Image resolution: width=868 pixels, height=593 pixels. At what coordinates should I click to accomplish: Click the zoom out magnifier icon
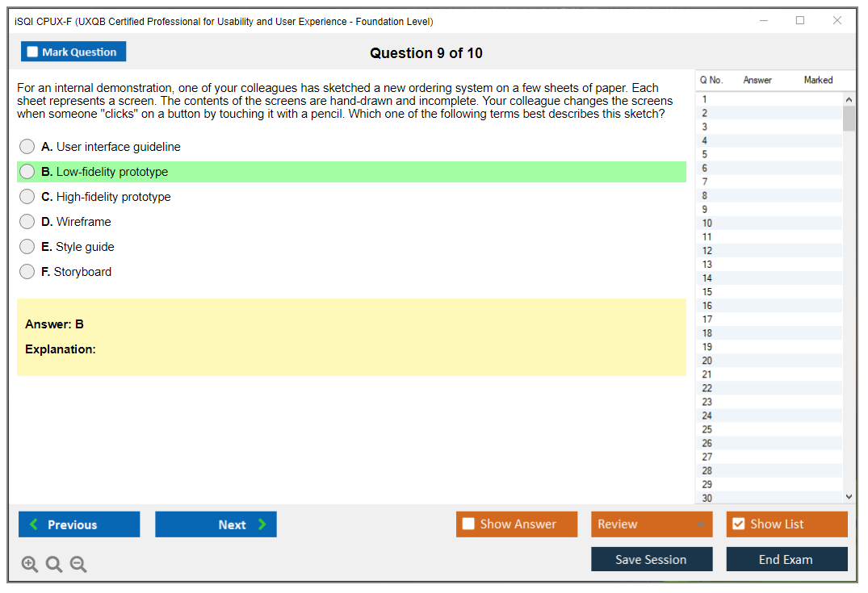78,565
